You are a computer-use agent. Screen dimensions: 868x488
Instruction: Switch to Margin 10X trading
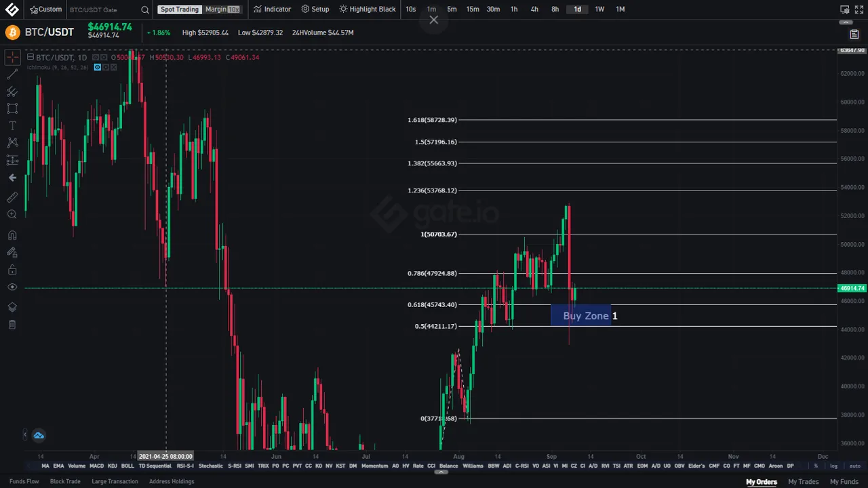(222, 9)
